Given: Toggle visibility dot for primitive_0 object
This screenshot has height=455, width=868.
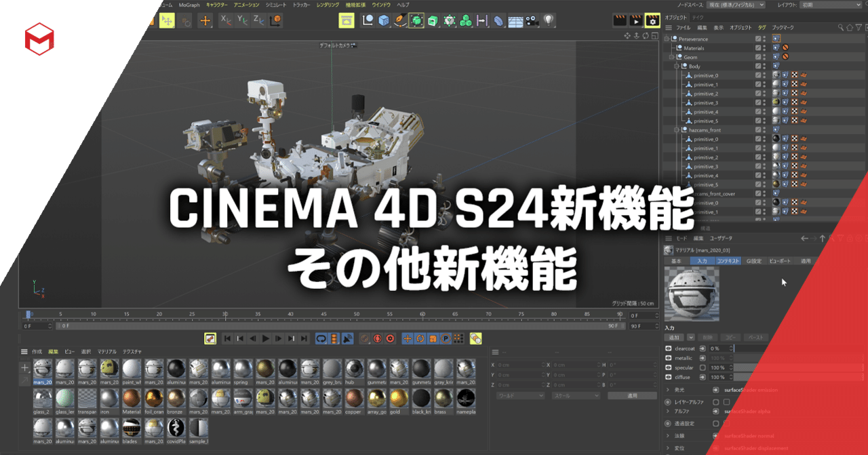Looking at the screenshot, I should click(763, 75).
